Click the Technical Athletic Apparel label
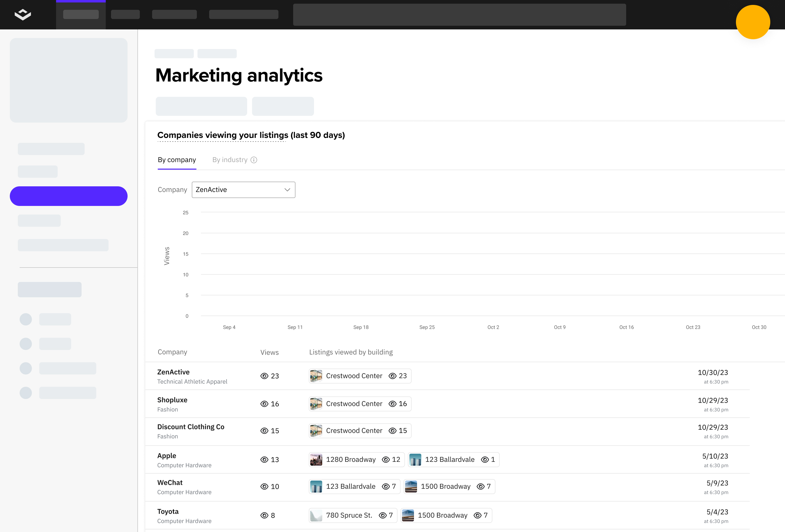The height and width of the screenshot is (532, 785). 192,382
